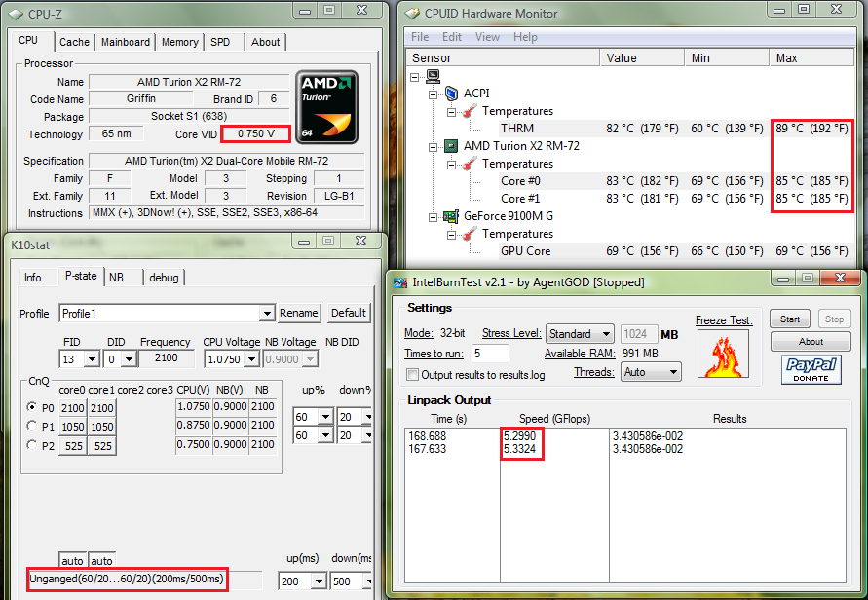Screen dimensions: 868x600
Task: Click the P1 core1 1050 button
Action: click(102, 427)
